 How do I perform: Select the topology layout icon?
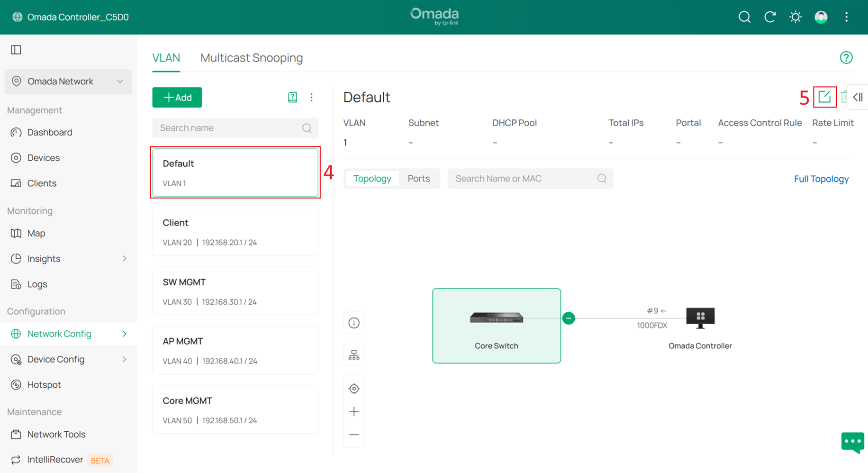[x=354, y=355]
